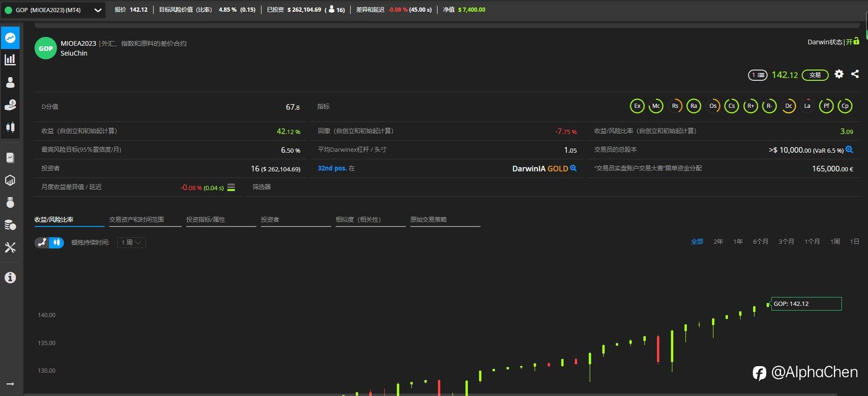
Task: Open the bar chart statistics sidebar icon
Action: pyautogui.click(x=10, y=60)
